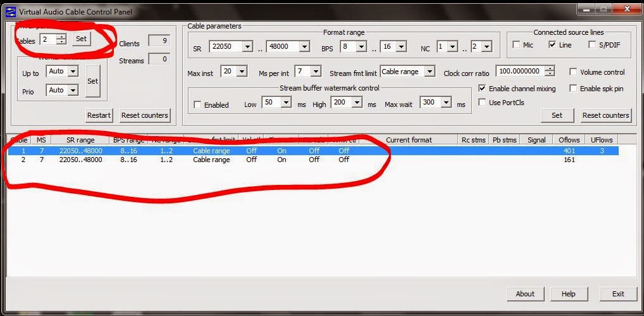
Task: Click the Signal column header
Action: [536, 140]
